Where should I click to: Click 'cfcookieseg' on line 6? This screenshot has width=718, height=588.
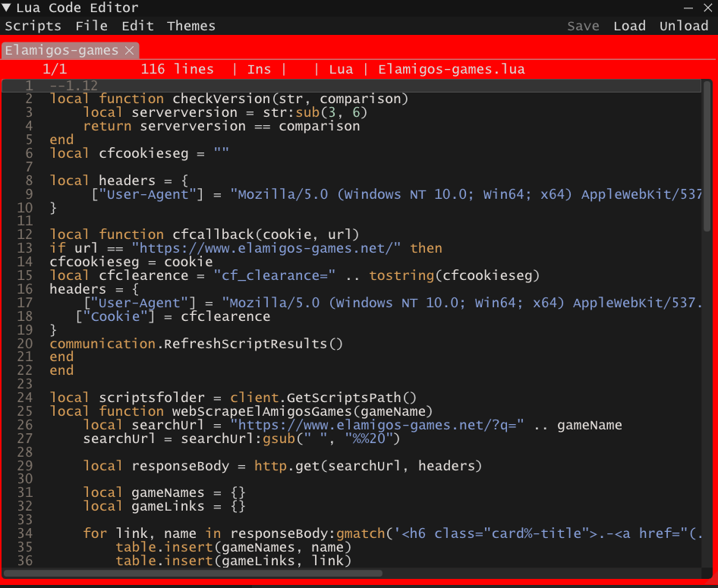tap(143, 153)
